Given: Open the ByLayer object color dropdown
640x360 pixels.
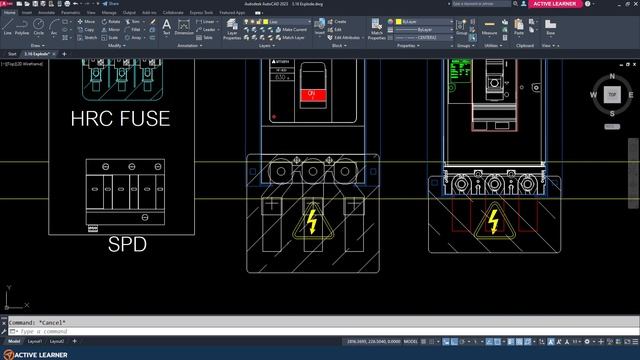Looking at the screenshot, I should click(424, 22).
